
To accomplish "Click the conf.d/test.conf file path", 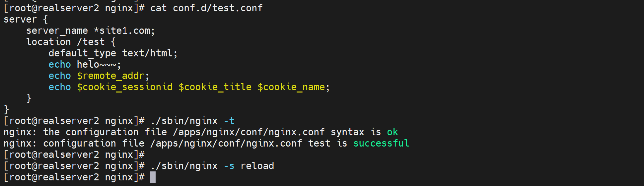I will (218, 8).
